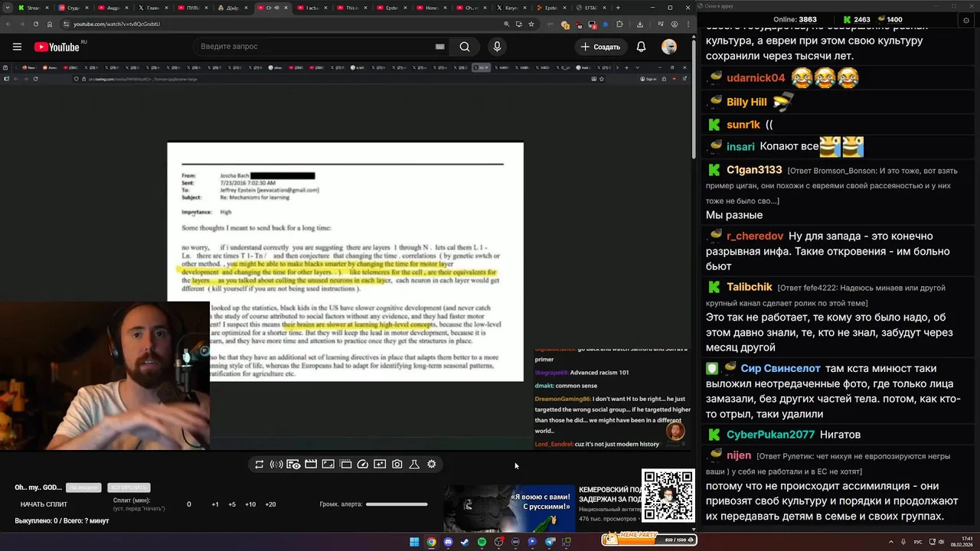Image resolution: width=980 pixels, height=551 pixels.
Task: Click the MEME PARTY progress bar widget
Action: (x=648, y=539)
